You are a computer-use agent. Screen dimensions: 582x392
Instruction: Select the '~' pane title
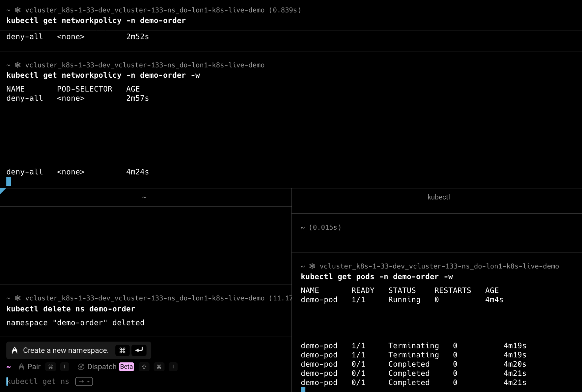(144, 197)
